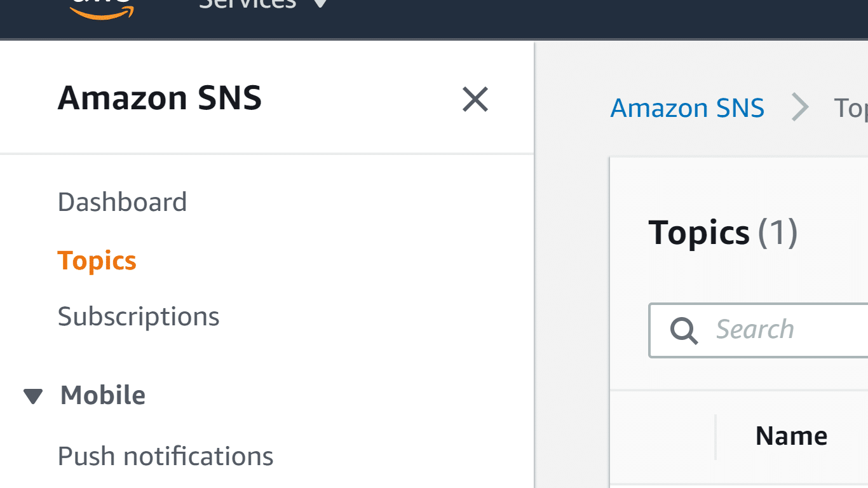Viewport: 868px width, 488px height.
Task: Close the Amazon SNS side navigation panel
Action: (475, 99)
